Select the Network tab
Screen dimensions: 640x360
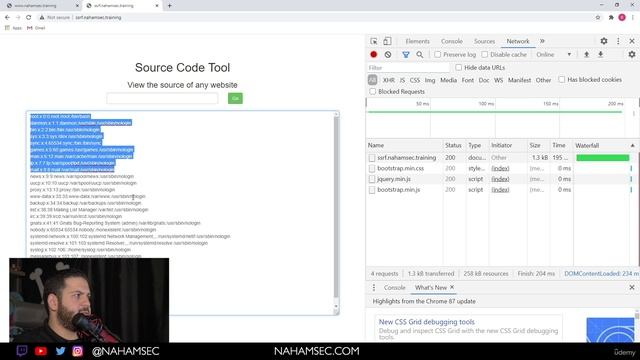point(518,41)
